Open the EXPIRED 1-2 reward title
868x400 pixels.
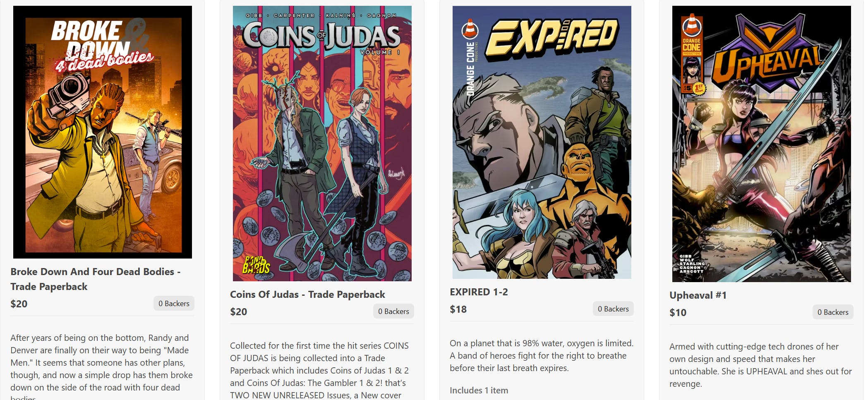[x=479, y=292]
